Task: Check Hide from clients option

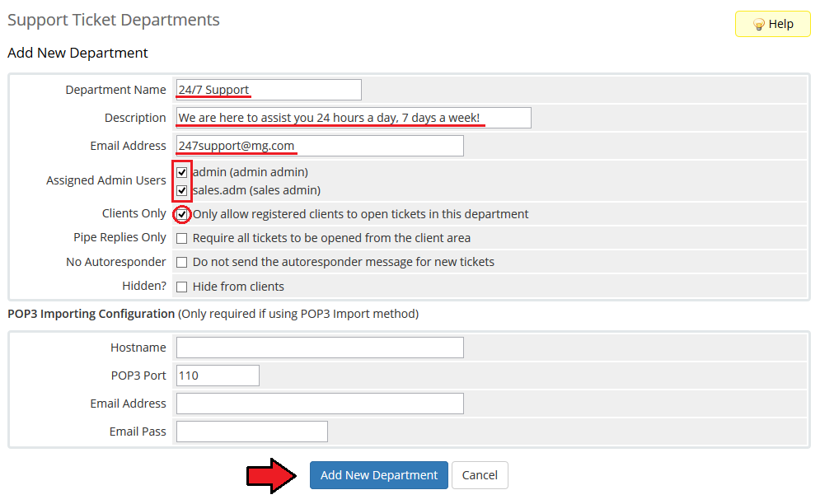Action: click(181, 287)
